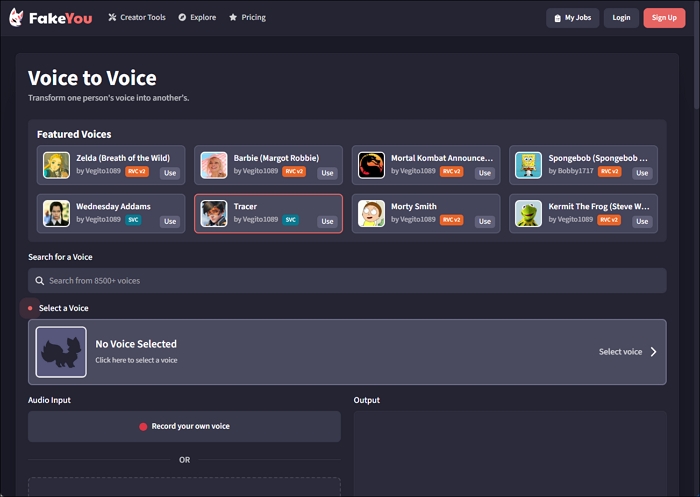Click the Mortal Kombat dragon logo thumbnail

coord(371,165)
